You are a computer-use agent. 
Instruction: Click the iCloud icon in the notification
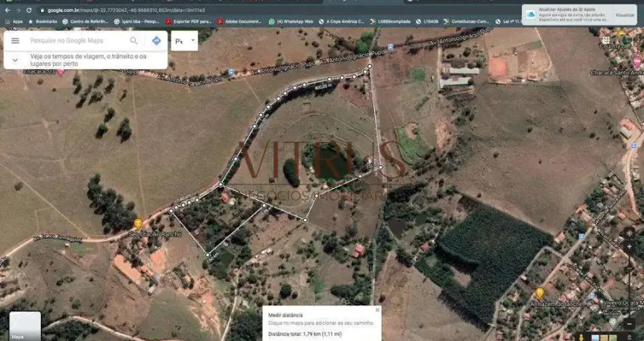[x=530, y=15]
